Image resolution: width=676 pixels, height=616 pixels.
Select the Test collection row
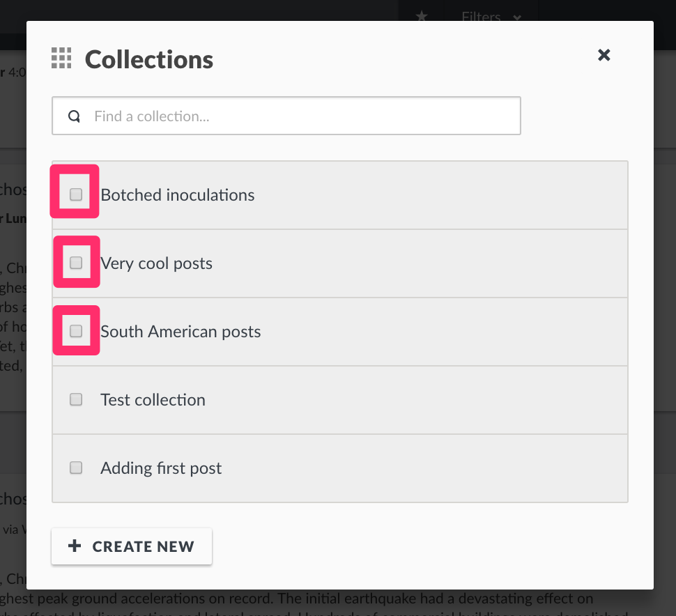339,400
